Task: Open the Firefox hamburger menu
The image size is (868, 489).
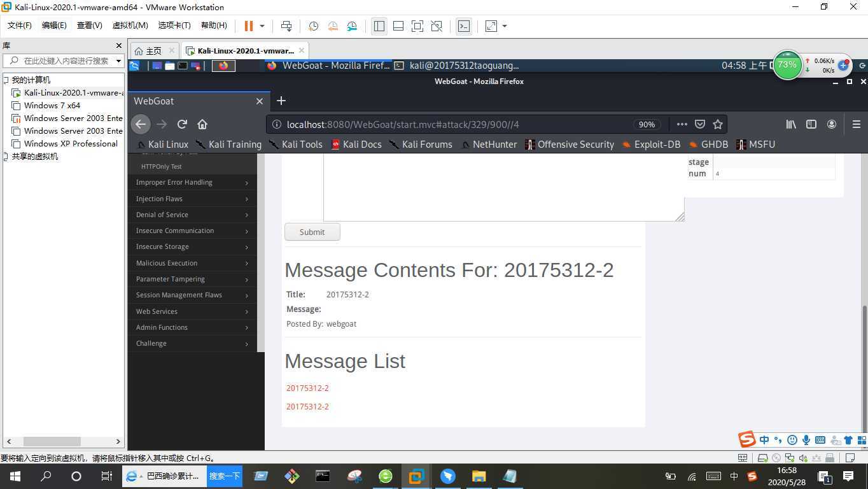Action: [857, 124]
